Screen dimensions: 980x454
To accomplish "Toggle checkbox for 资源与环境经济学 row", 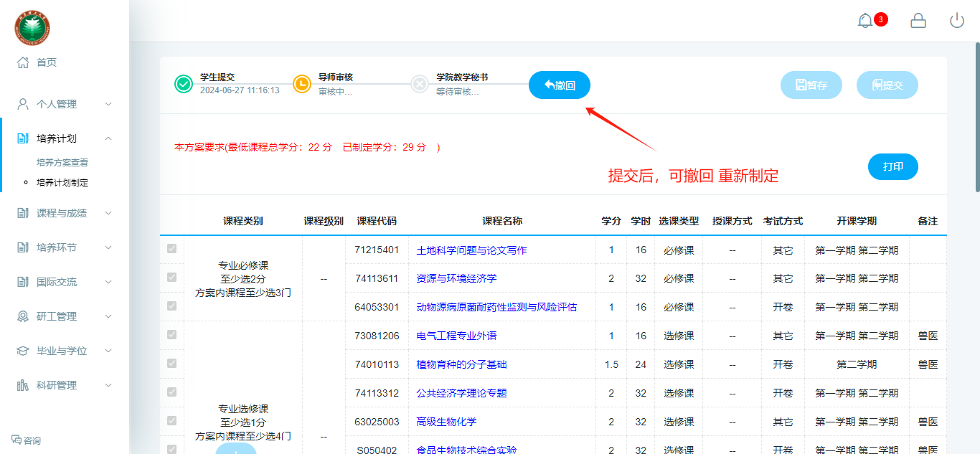I will 171,278.
